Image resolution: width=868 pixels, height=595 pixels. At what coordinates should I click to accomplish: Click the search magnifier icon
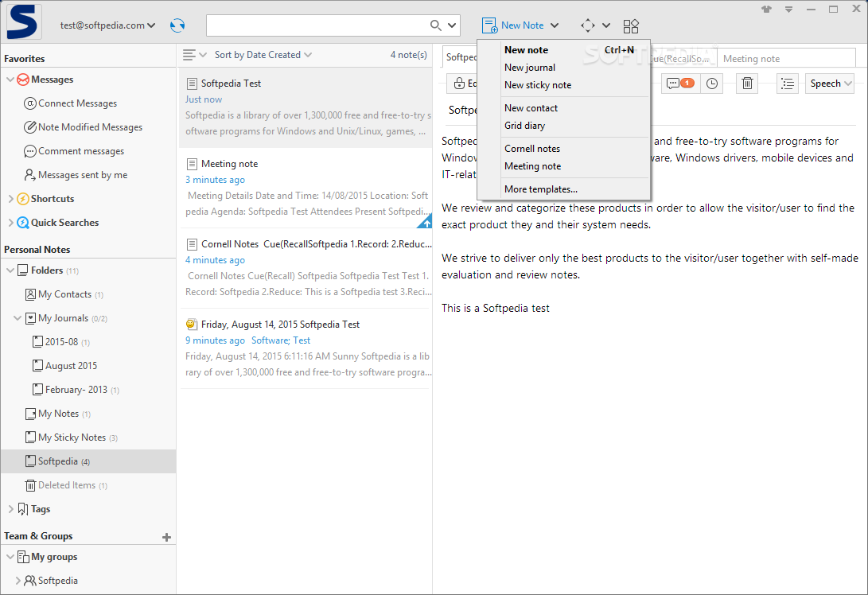click(x=436, y=25)
